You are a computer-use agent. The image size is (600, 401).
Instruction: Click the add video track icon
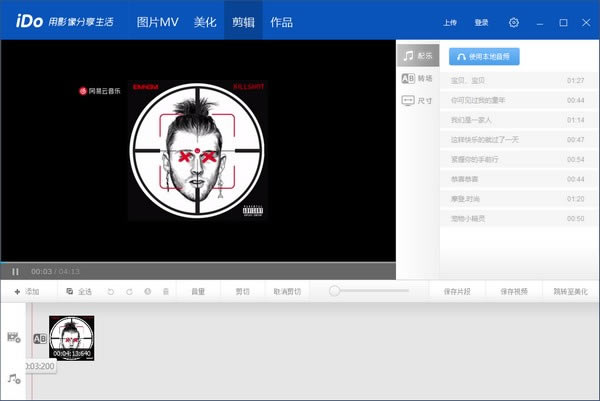[x=14, y=337]
